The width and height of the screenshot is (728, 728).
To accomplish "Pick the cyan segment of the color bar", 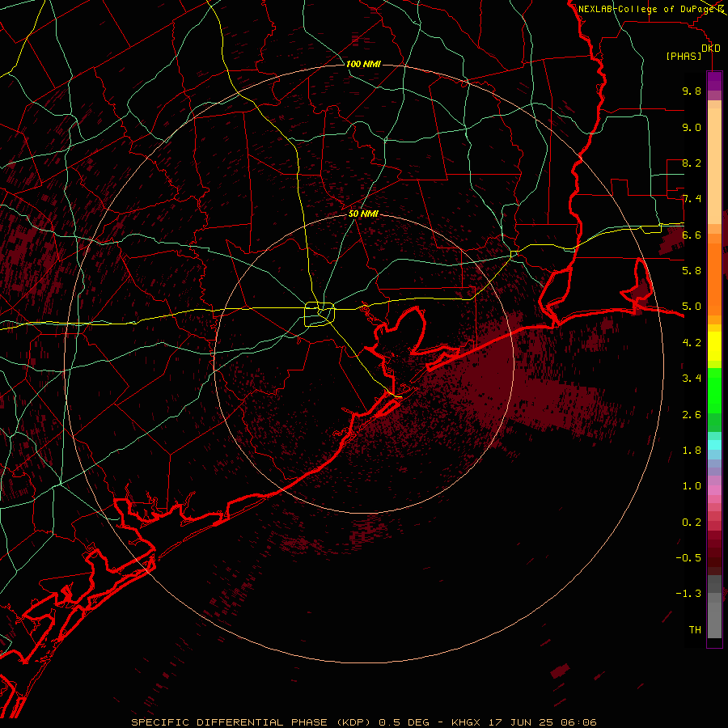I will [x=714, y=444].
